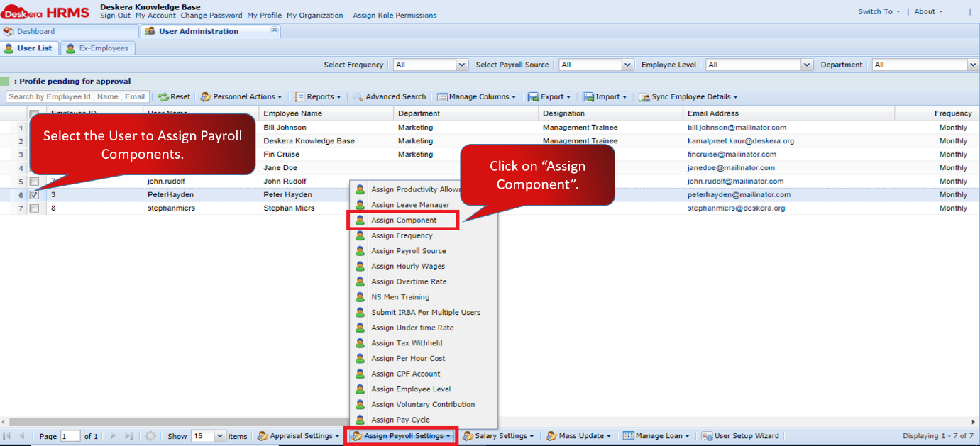Open the Select Payroll Source combo box
Viewport: 980px width, 446px height.
coord(627,65)
